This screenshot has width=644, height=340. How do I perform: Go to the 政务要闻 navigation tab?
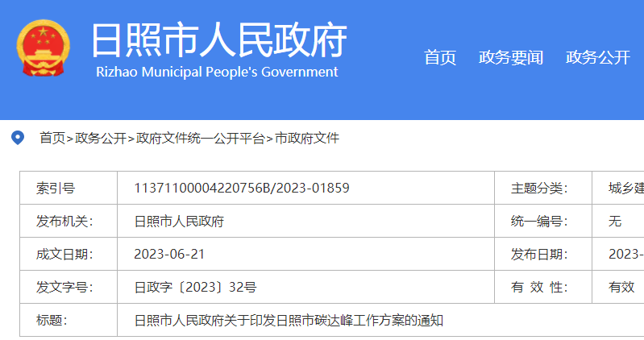pos(510,57)
